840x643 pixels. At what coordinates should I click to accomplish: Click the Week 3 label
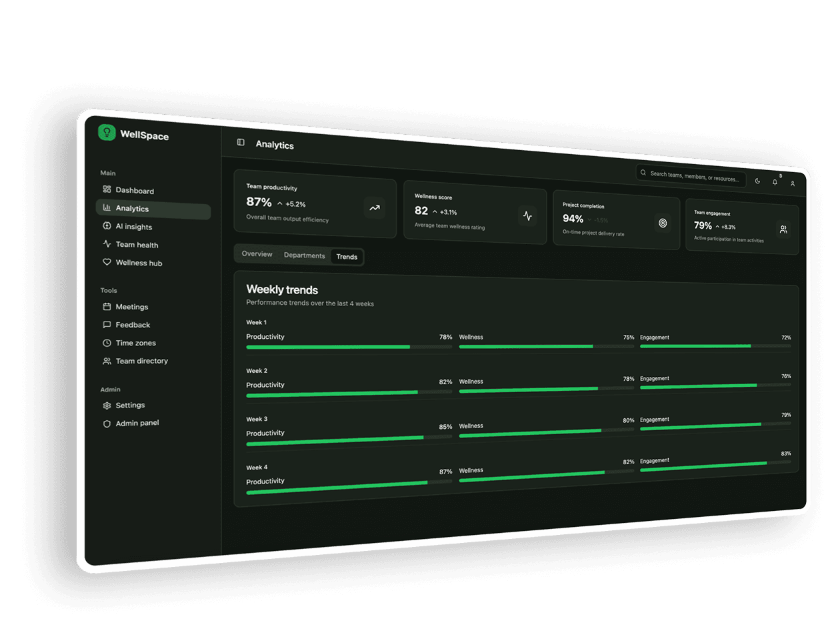[x=257, y=419]
